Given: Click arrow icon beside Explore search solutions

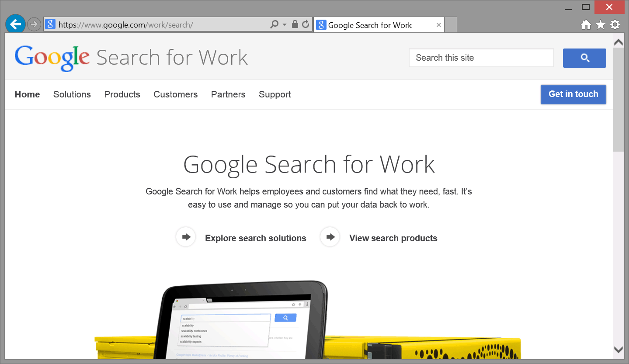Looking at the screenshot, I should pos(186,237).
